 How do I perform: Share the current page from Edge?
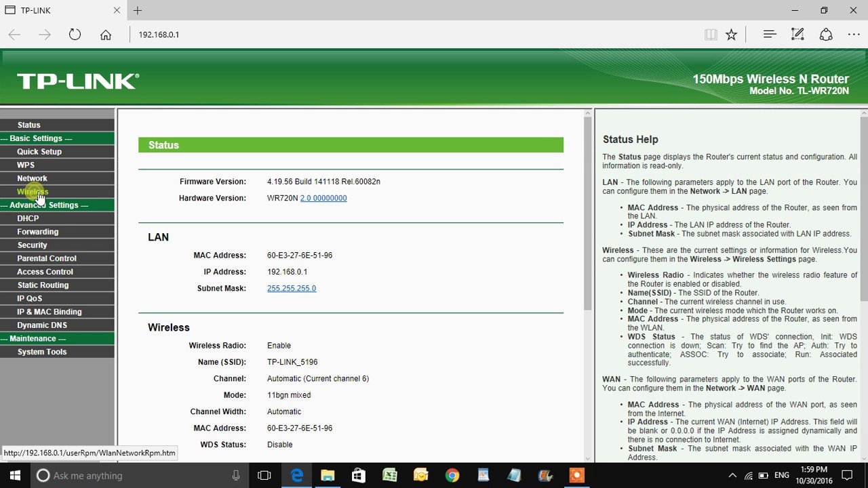[x=826, y=34]
